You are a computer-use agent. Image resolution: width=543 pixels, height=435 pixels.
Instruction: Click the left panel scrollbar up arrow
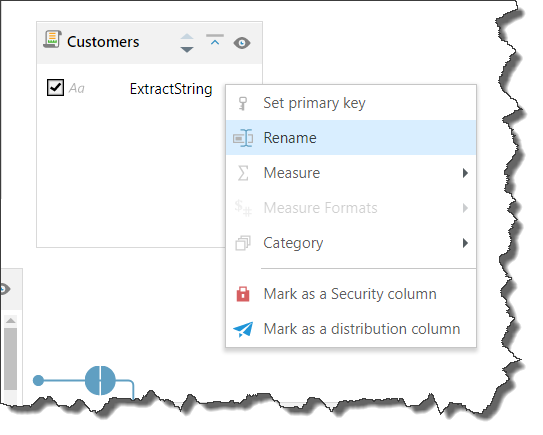(11, 320)
